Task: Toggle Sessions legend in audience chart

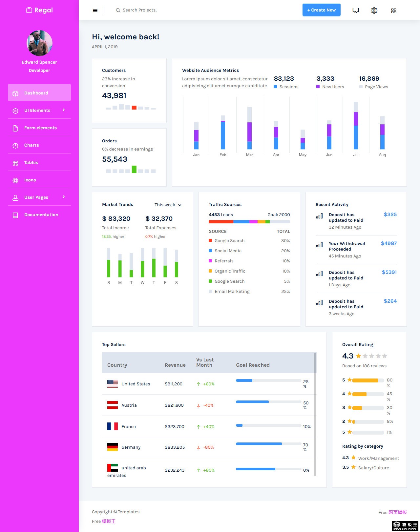Action: pyautogui.click(x=286, y=87)
